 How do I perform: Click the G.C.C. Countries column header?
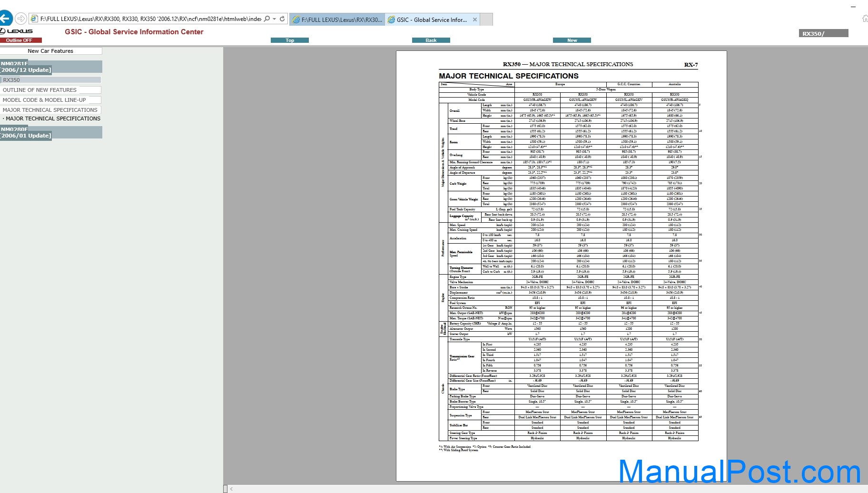(x=629, y=84)
